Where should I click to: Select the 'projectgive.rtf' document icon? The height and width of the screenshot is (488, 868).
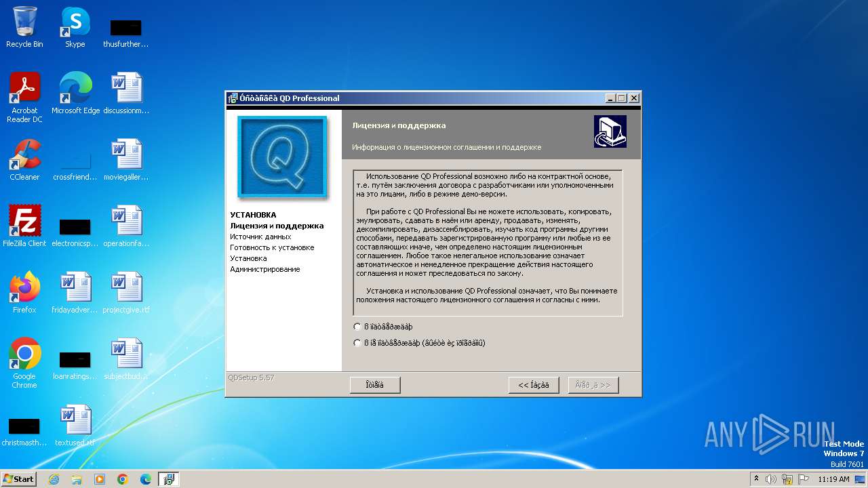point(126,293)
